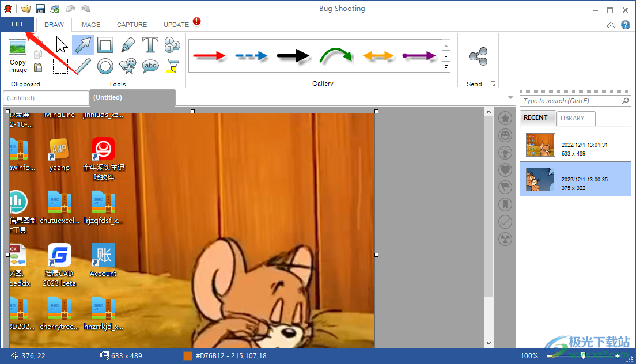Viewport: 636px width, 364px height.
Task: Select the numbered steps tool
Action: pos(172,45)
